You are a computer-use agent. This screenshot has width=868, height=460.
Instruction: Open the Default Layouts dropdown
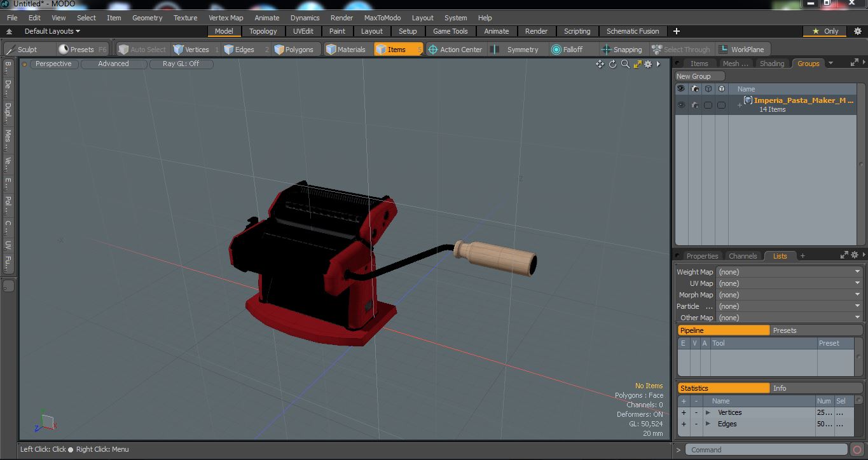[x=52, y=31]
